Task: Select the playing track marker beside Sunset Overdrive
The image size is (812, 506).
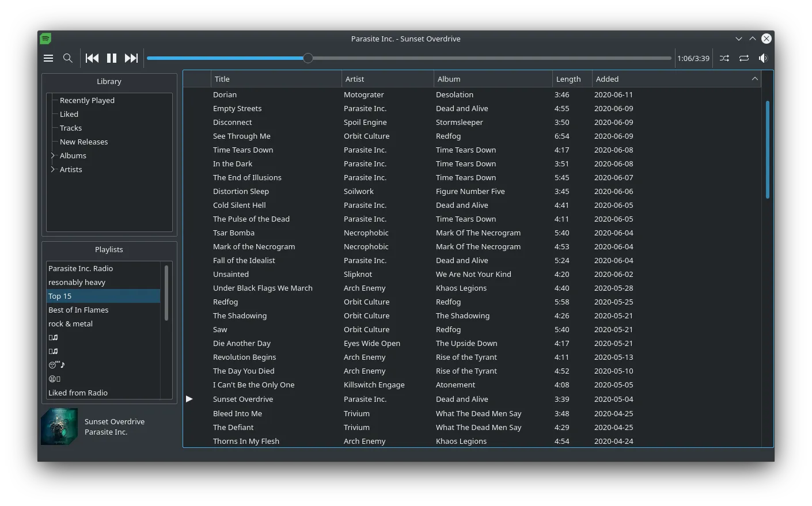Action: point(190,399)
